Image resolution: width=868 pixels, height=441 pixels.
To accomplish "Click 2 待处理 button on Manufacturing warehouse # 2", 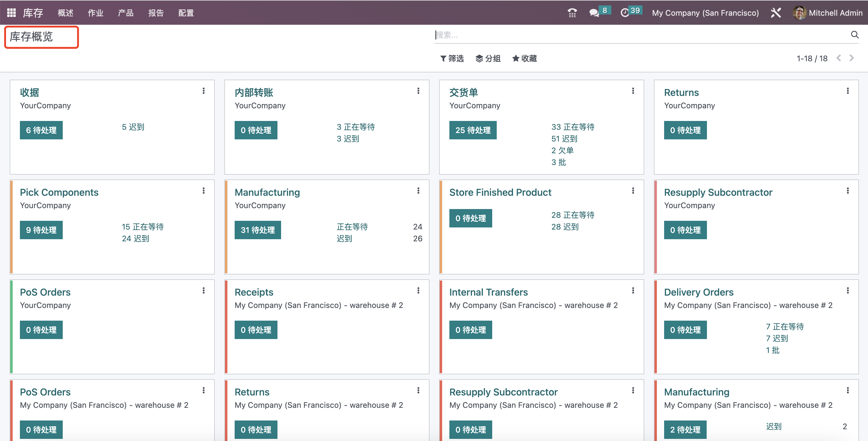I will coord(685,429).
